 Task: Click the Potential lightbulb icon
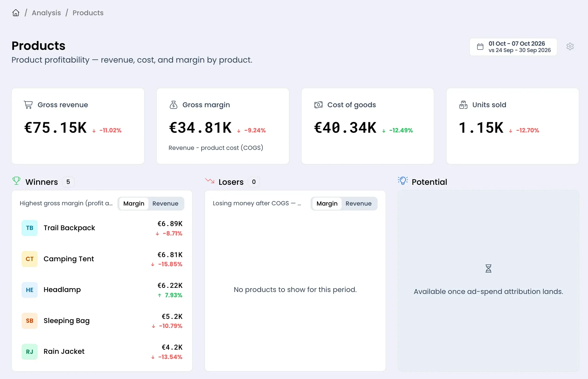pos(403,181)
